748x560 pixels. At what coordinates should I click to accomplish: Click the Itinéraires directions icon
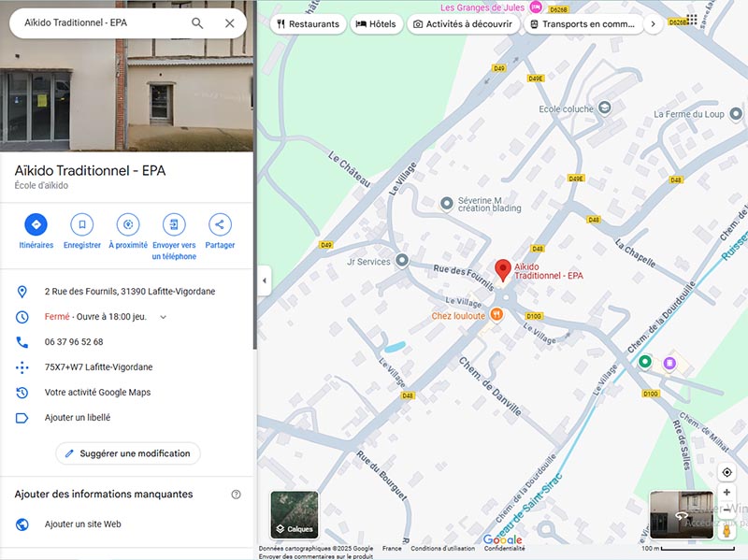pyautogui.click(x=36, y=224)
